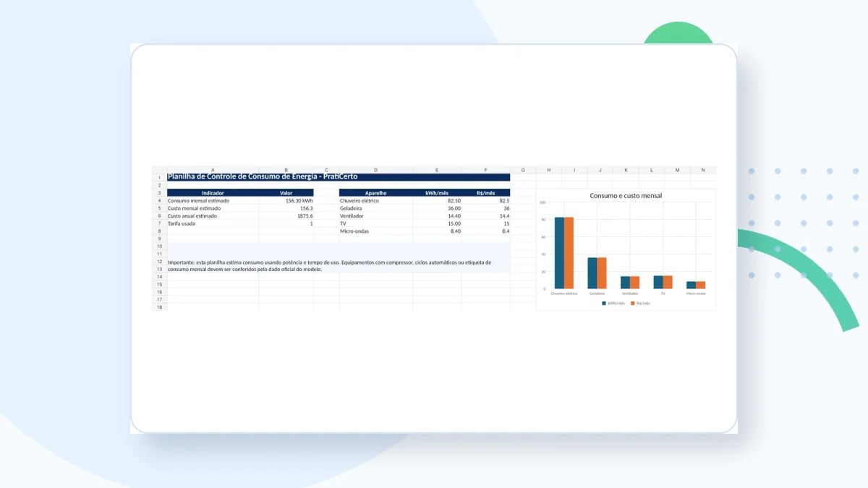The height and width of the screenshot is (488, 868).
Task: Click the blue kWh/mês legend swatch
Action: [x=605, y=304]
